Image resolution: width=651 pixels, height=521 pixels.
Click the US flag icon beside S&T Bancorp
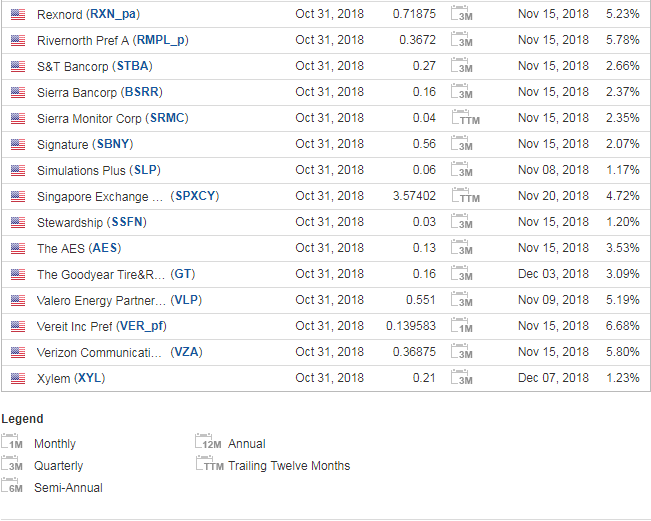(18, 66)
